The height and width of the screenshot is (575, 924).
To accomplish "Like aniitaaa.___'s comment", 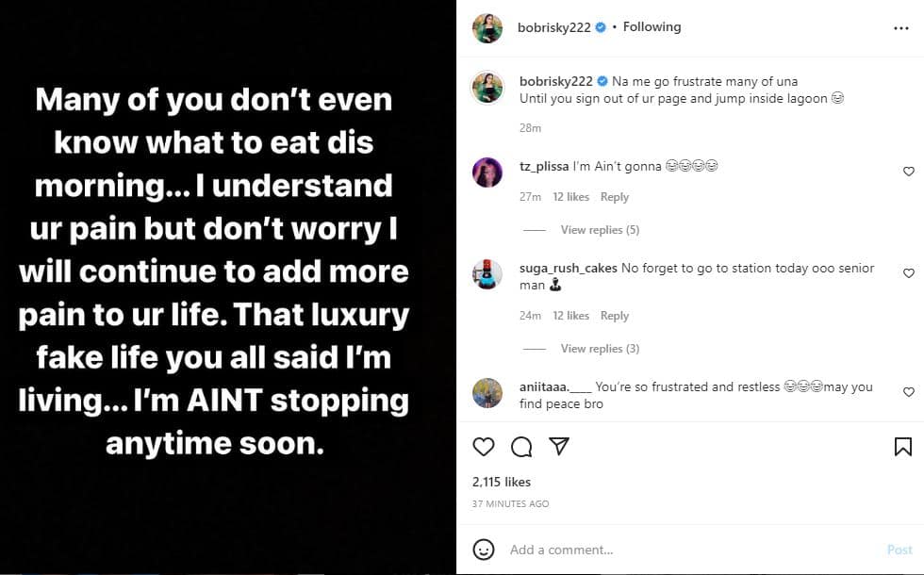I will click(909, 392).
